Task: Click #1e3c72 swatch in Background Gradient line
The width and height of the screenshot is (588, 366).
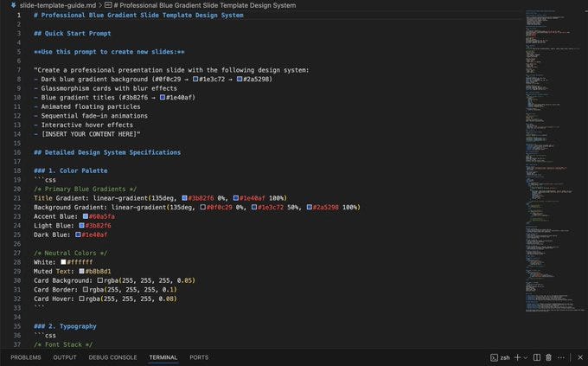Action: (254, 207)
